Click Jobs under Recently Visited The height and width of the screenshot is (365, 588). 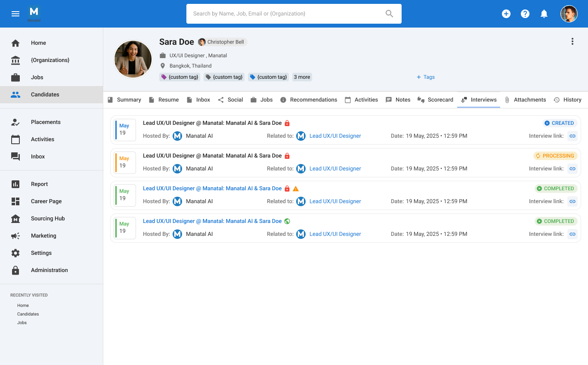tap(22, 323)
